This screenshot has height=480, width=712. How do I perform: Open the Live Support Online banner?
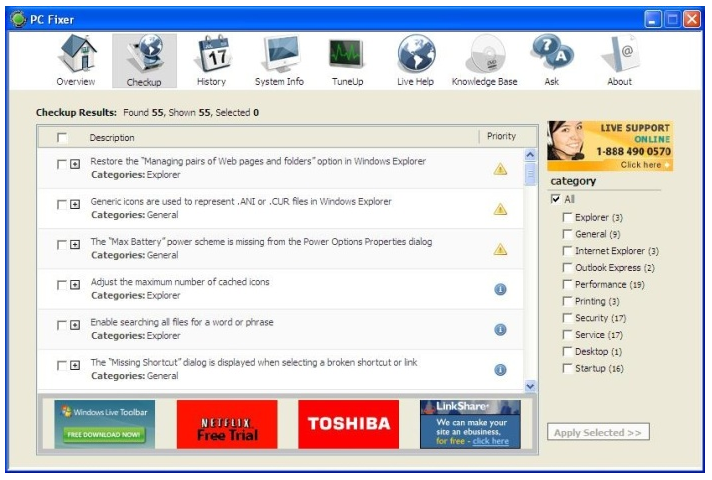click(x=610, y=146)
